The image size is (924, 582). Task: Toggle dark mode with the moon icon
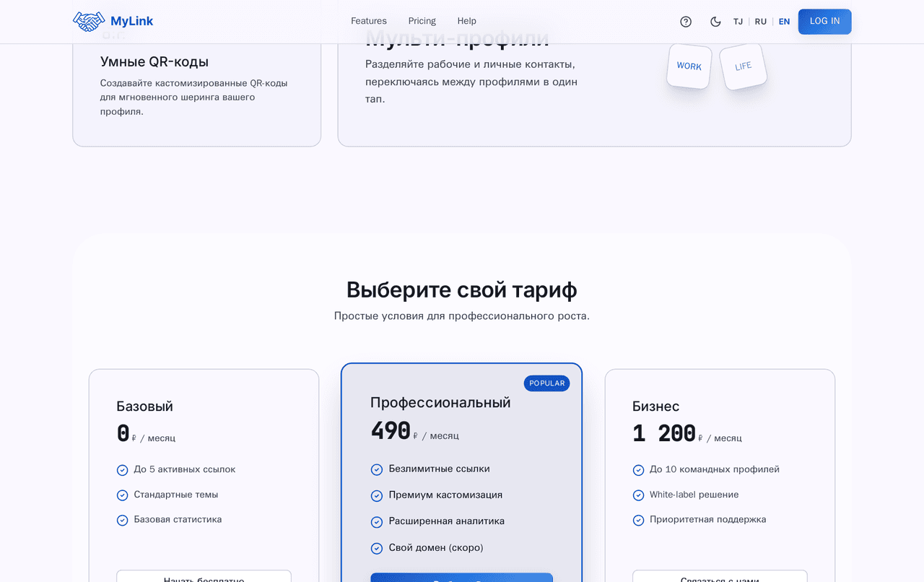click(715, 22)
